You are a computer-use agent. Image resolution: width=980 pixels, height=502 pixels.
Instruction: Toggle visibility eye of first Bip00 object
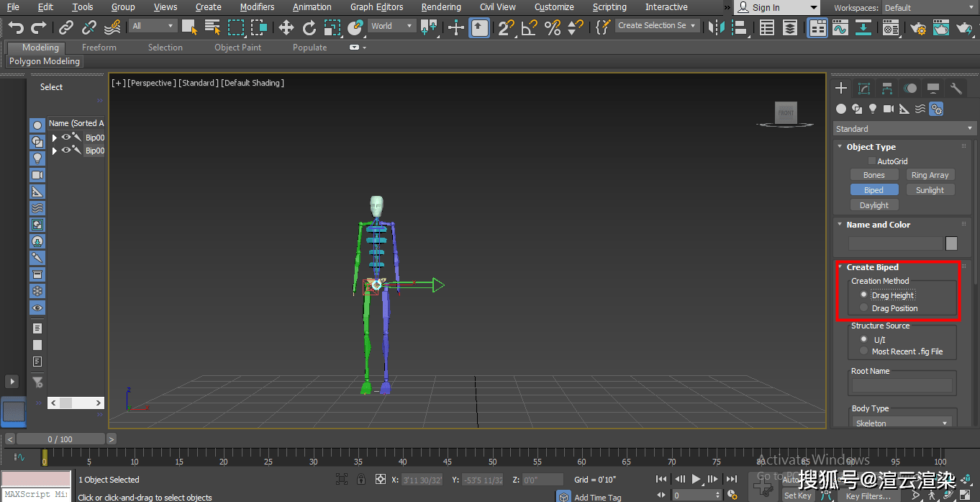click(x=65, y=137)
